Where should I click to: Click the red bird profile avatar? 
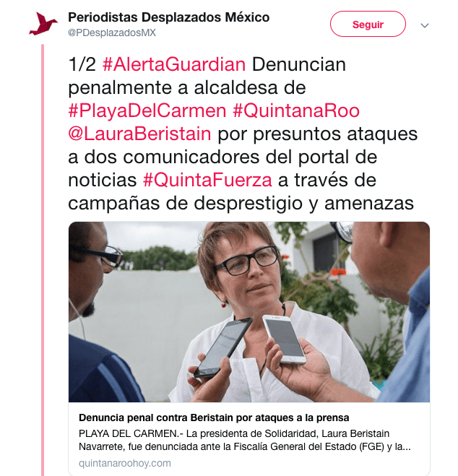43,24
